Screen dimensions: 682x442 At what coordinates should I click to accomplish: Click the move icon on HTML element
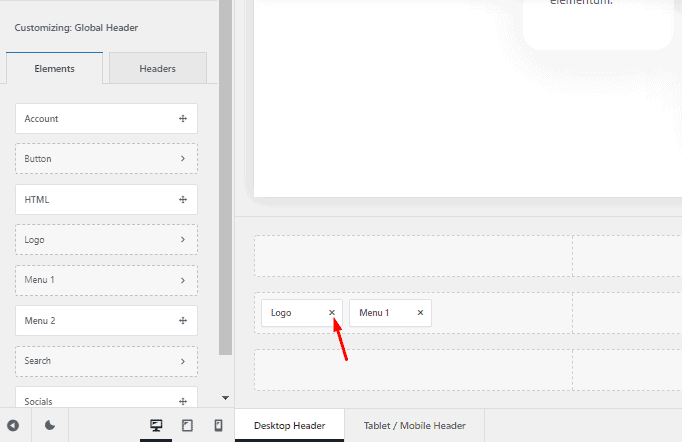tap(183, 200)
